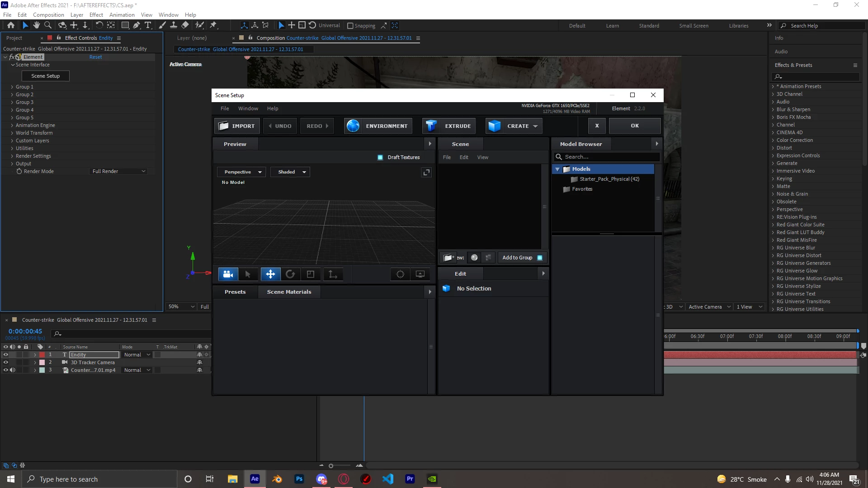868x488 pixels.
Task: Open the ENVIRONMENT globe button
Action: click(378, 126)
